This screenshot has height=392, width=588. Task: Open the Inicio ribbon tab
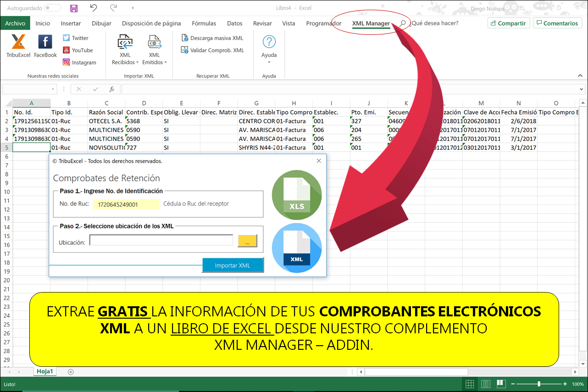pos(43,23)
